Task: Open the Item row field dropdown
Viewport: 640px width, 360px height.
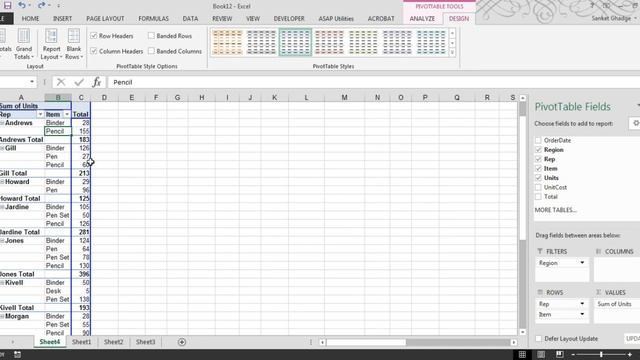Action: pyautogui.click(x=582, y=314)
